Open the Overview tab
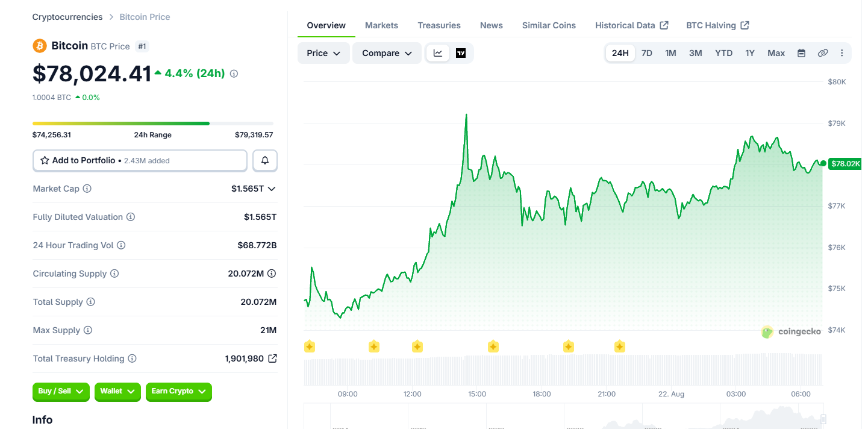 pos(326,25)
